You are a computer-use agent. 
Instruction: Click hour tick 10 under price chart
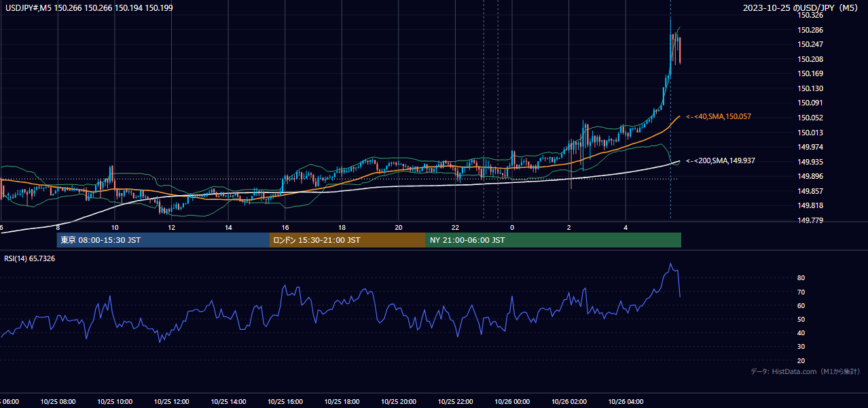[x=114, y=228]
